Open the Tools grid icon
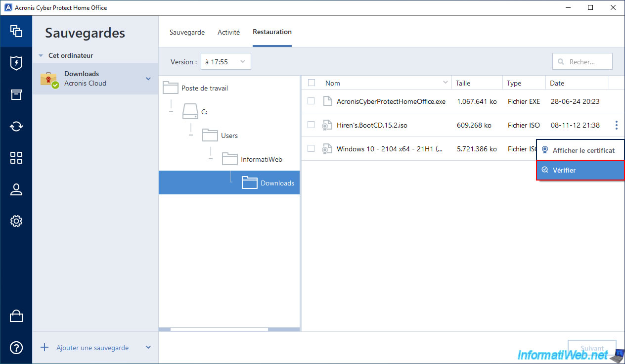 tap(16, 158)
